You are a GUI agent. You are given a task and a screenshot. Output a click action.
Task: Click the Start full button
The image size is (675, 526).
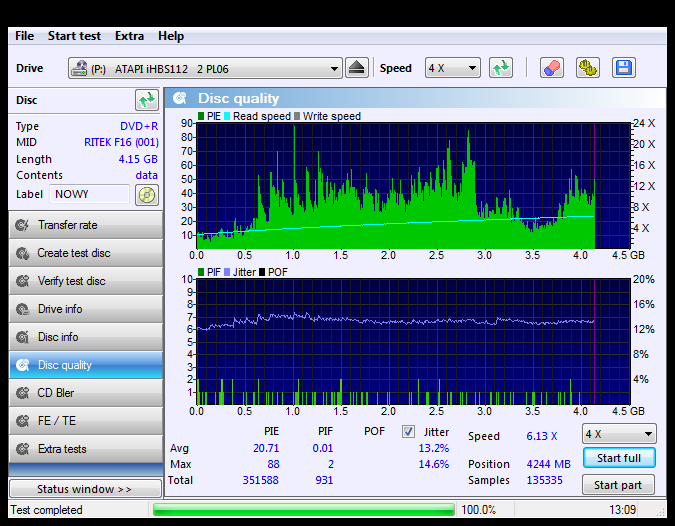click(619, 458)
